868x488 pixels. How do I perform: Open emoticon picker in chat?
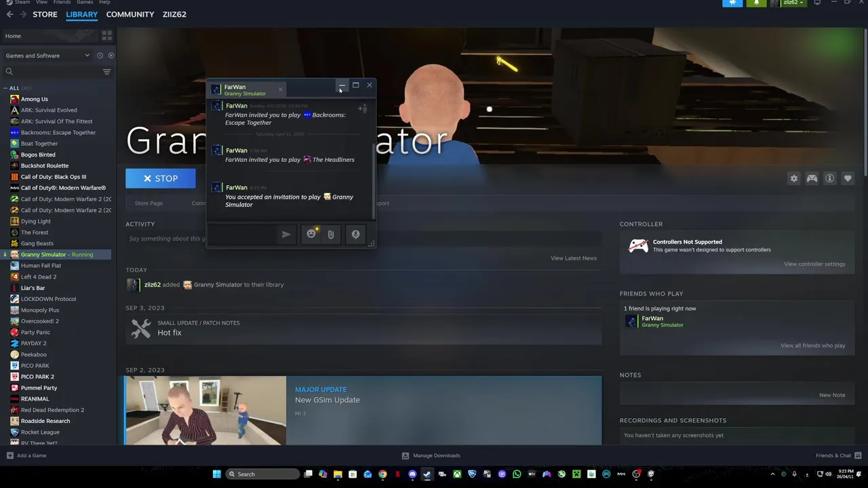pos(311,234)
